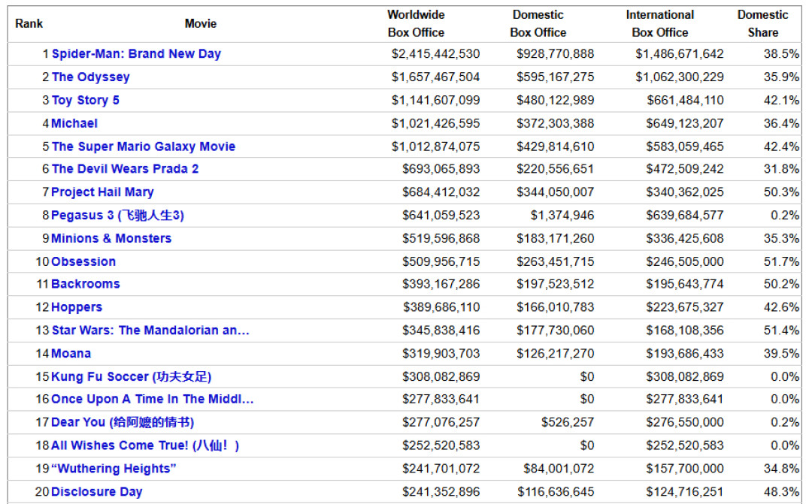Screen dimensions: 812x504
Task: Open the Hoppers movie page
Action: 77,307
